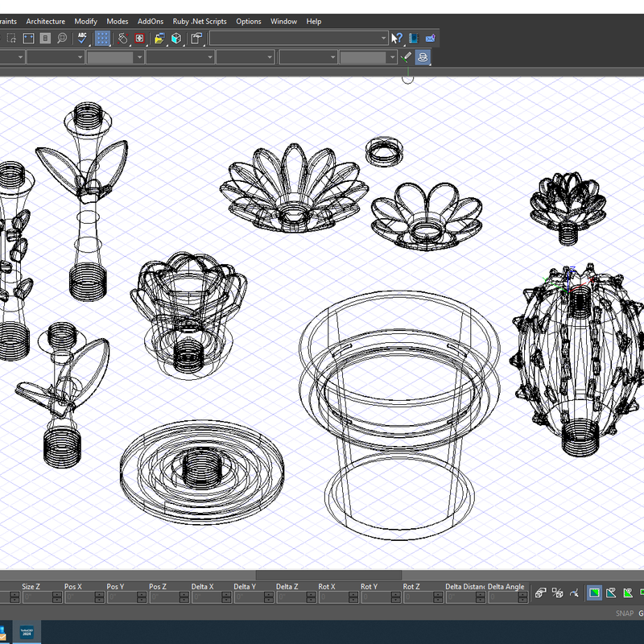Open the Architecture menu
The width and height of the screenshot is (644, 644).
coord(46,22)
